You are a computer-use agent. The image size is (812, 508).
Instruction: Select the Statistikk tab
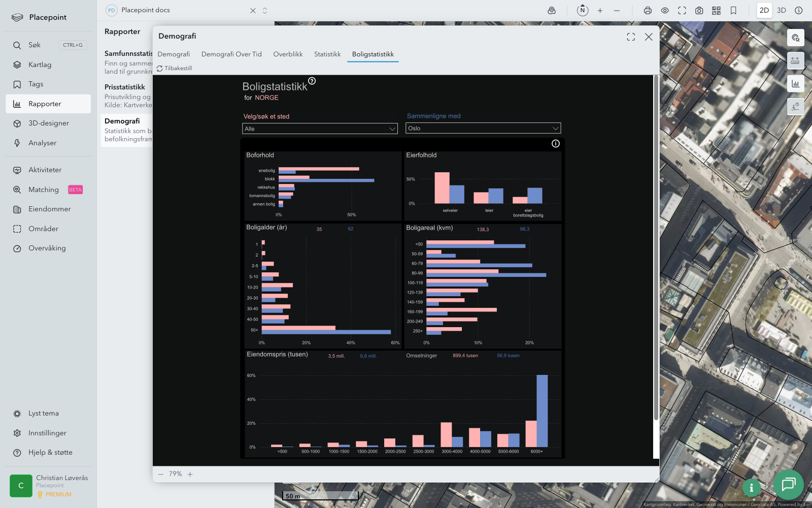pyautogui.click(x=327, y=54)
